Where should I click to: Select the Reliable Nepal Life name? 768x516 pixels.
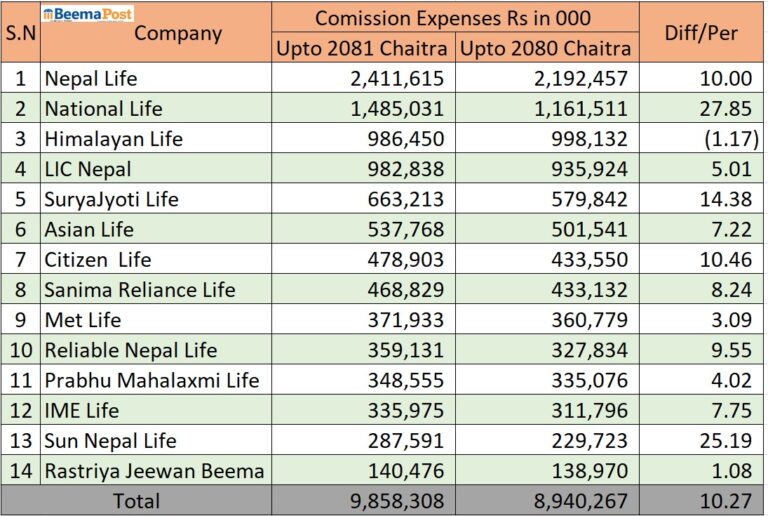click(131, 351)
